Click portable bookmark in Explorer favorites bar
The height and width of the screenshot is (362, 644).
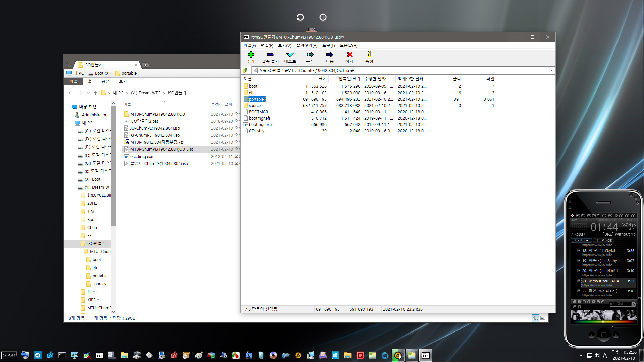point(126,73)
